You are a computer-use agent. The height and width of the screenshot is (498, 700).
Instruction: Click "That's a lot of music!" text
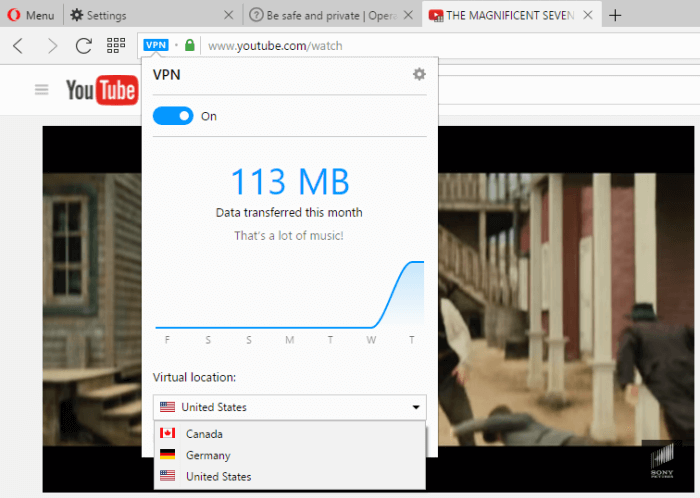coord(289,236)
